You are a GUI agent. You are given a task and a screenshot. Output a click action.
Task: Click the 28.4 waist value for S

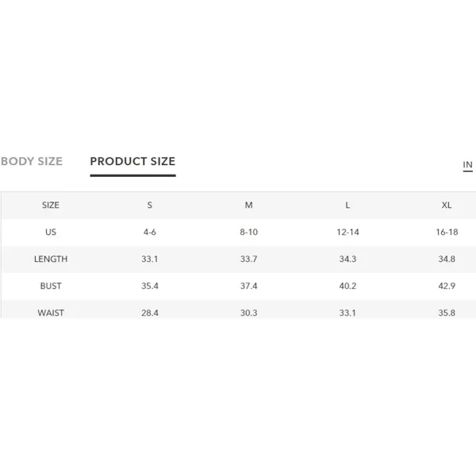pyautogui.click(x=150, y=313)
